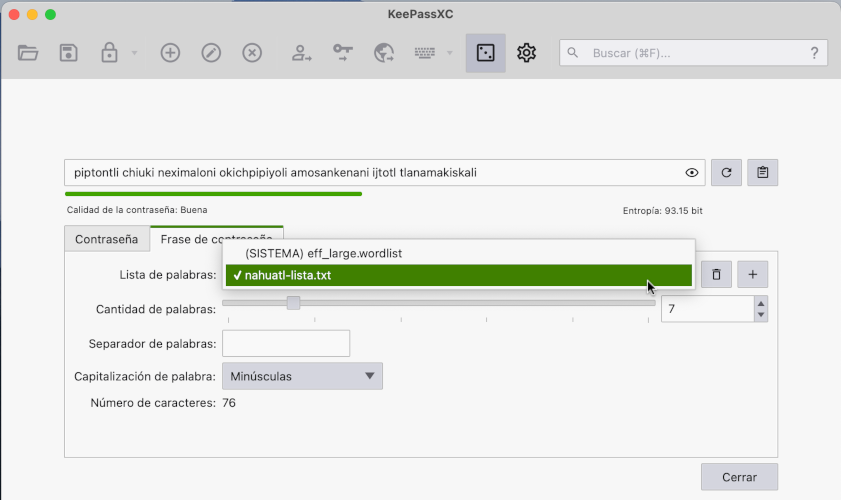This screenshot has width=841, height=500.
Task: Increase word count with up arrow
Action: coord(761,303)
